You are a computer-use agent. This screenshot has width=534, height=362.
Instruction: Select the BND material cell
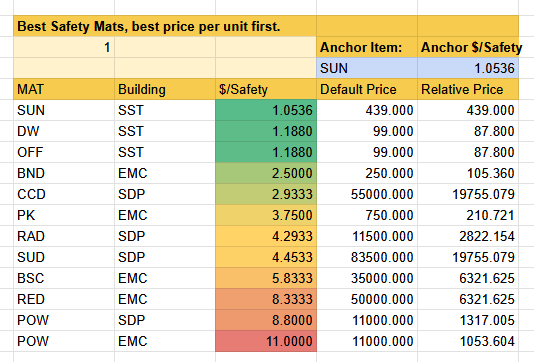click(64, 173)
